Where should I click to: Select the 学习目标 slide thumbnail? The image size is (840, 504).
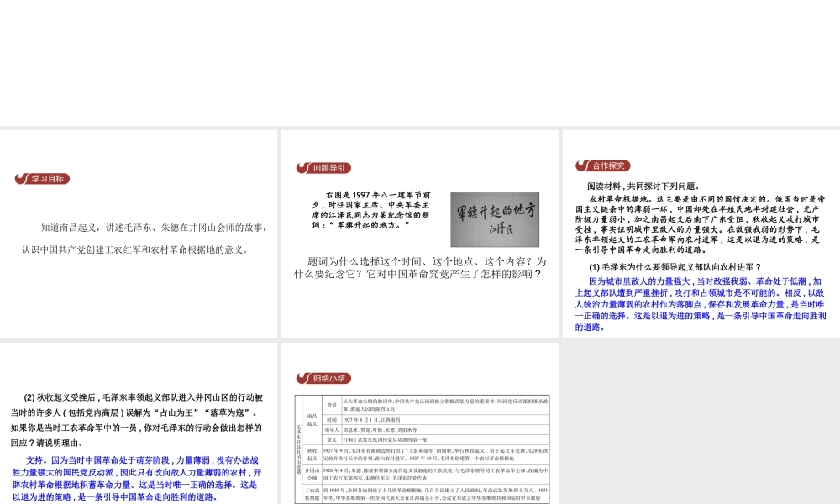pyautogui.click(x=139, y=234)
